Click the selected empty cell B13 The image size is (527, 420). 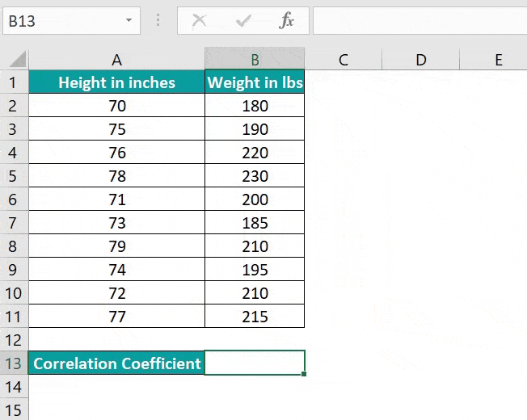pos(255,363)
